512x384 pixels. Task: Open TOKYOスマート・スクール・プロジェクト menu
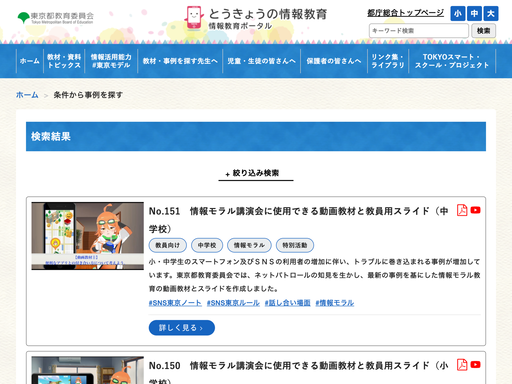452,61
